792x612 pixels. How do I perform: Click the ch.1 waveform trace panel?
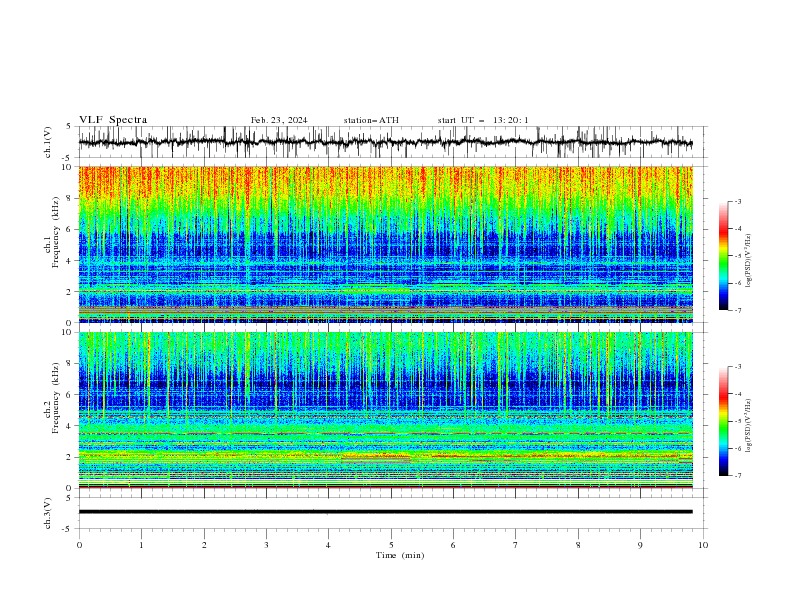392,142
